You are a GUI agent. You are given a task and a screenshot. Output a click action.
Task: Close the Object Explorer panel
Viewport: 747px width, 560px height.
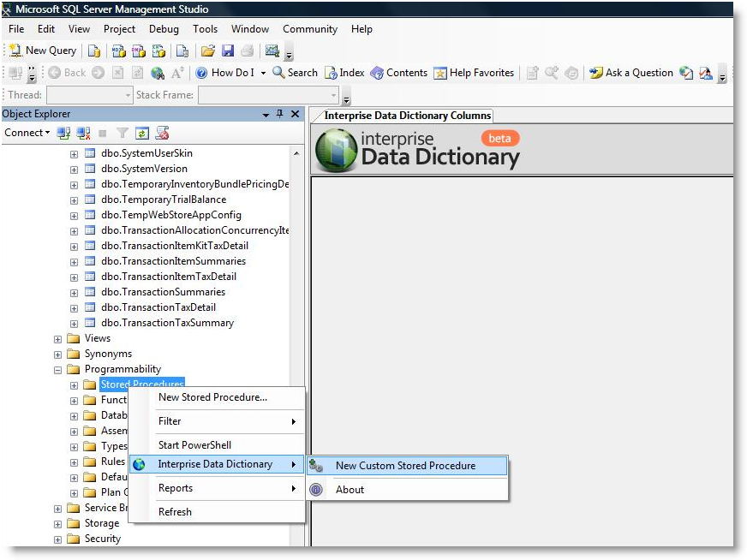[295, 114]
